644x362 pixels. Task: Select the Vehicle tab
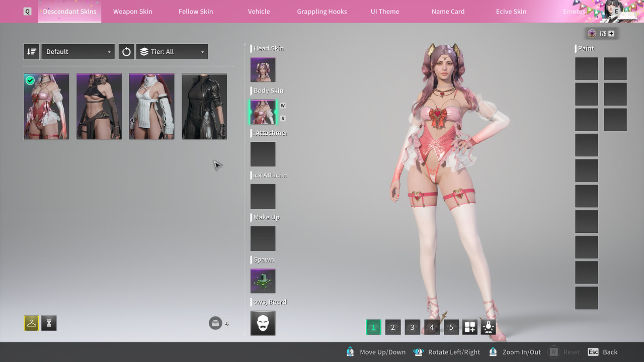259,12
